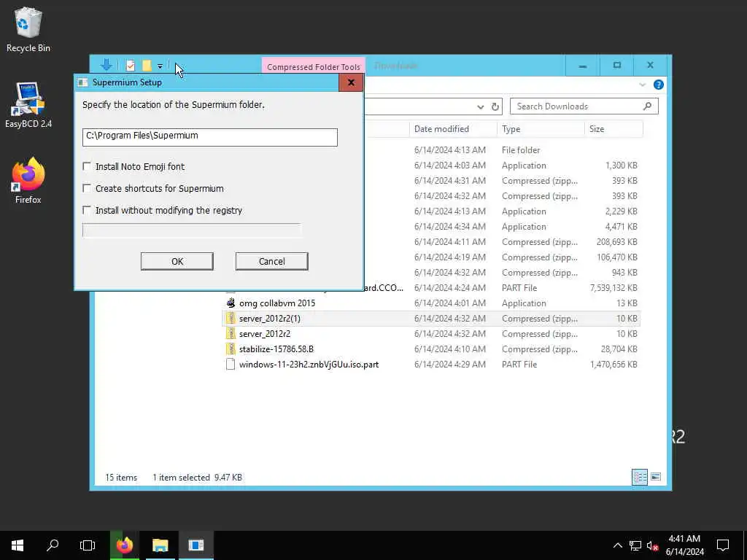Open the Recycle Bin desktop icon

coord(28,29)
